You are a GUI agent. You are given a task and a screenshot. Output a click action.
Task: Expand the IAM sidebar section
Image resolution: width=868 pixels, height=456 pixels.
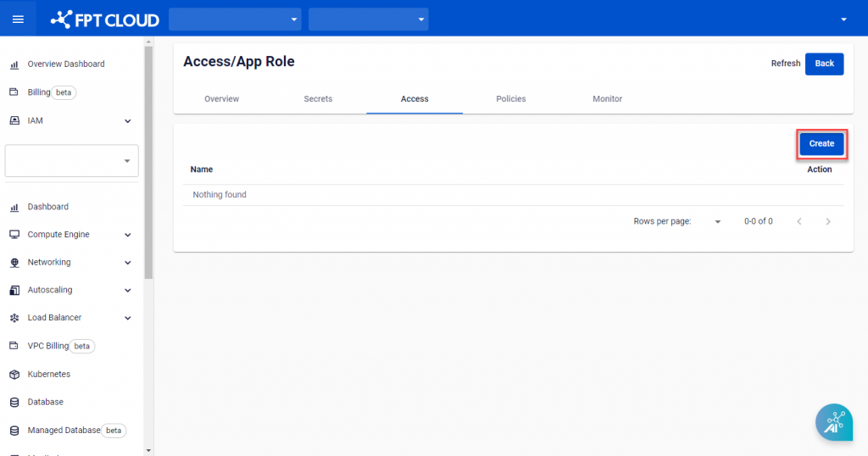[70, 121]
